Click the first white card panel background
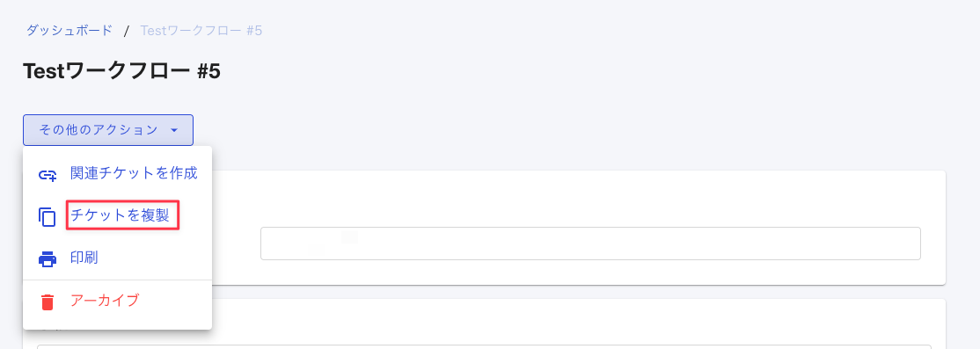 [x=577, y=199]
